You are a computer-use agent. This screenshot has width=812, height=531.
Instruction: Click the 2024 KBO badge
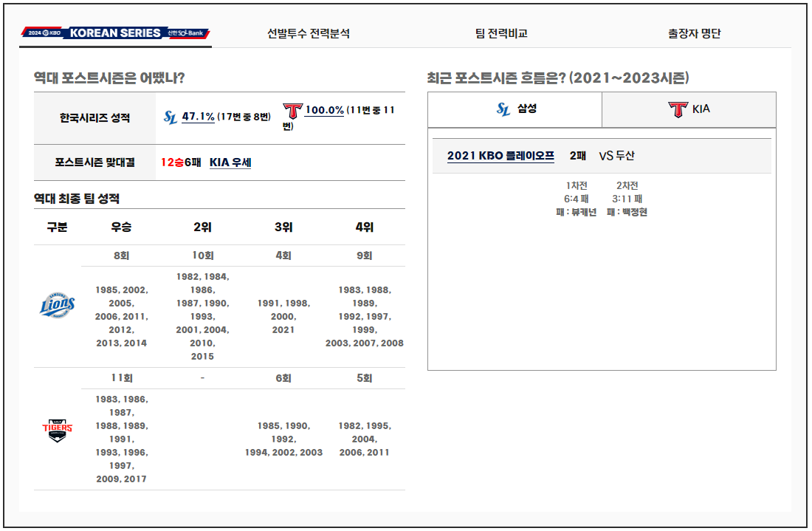point(44,32)
